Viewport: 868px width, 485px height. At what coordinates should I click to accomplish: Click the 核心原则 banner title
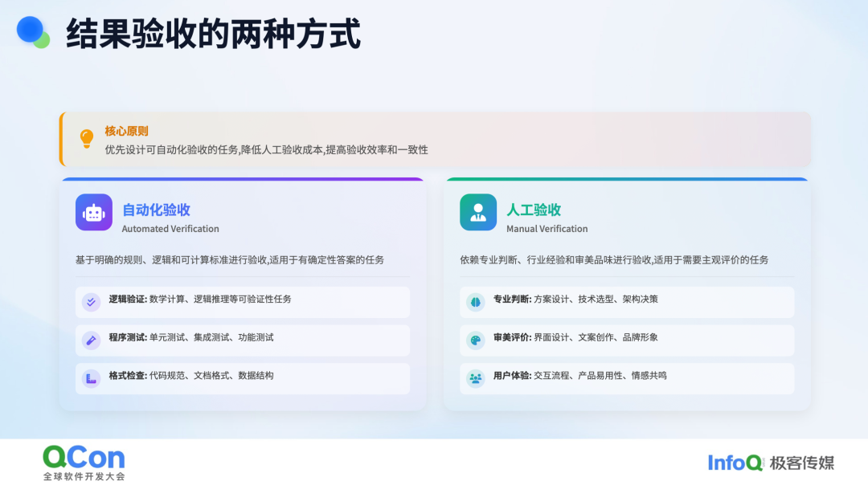tap(126, 131)
